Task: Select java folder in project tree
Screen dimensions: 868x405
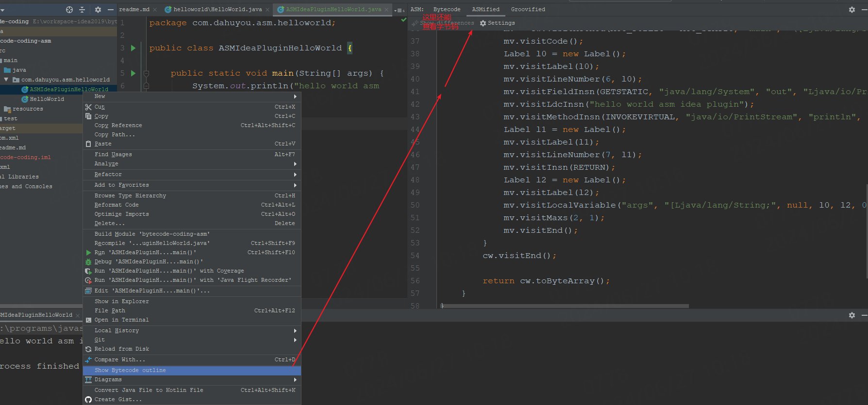Action: click(x=19, y=70)
